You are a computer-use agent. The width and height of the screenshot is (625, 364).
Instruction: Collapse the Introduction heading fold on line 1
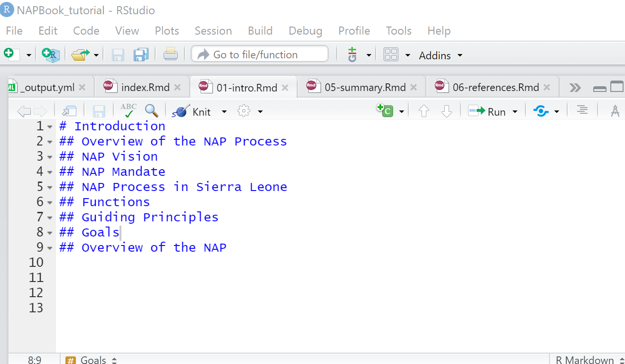[x=50, y=127]
